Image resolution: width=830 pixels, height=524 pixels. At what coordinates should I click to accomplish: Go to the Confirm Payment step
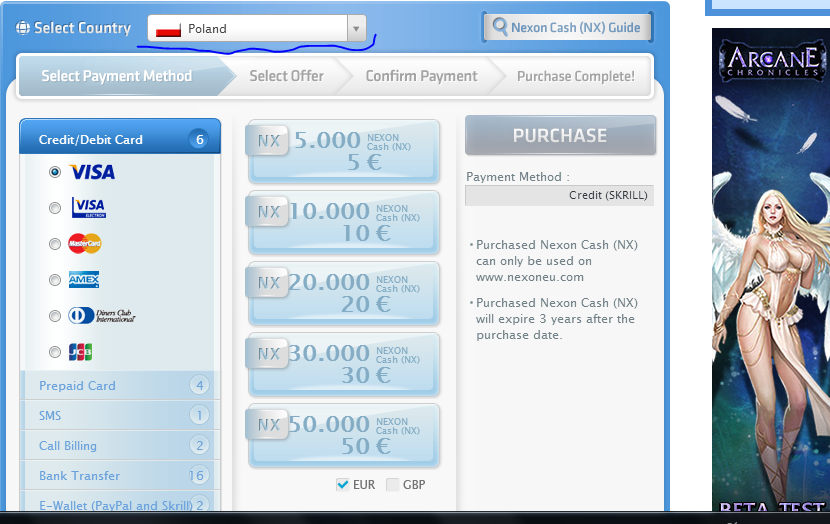(421, 76)
